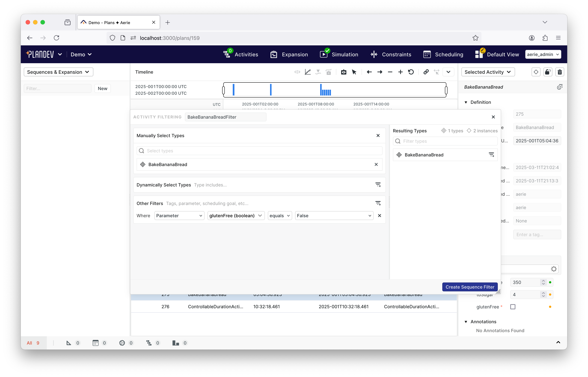The width and height of the screenshot is (588, 377).
Task: Delete selected activity with trash icon
Action: 560,72
